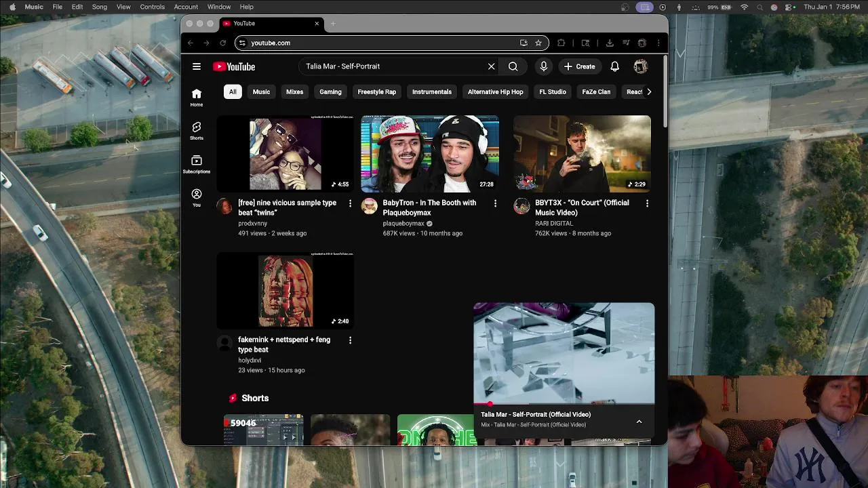Viewport: 868px width, 488px height.
Task: Open options for fakemink nettspend feng beat
Action: [x=350, y=340]
